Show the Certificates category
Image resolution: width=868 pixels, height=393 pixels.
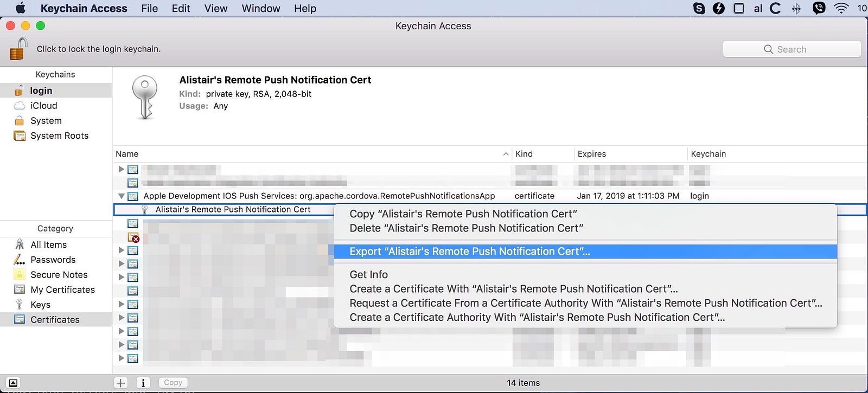click(56, 319)
